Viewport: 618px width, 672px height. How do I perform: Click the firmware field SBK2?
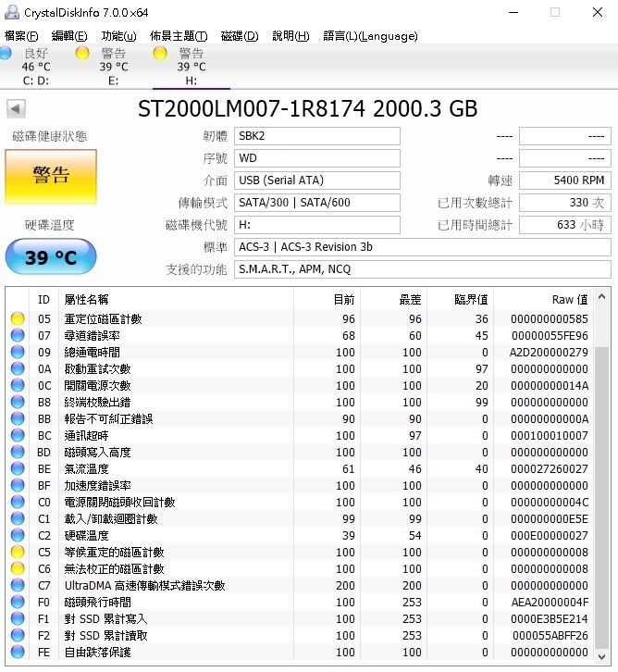pyautogui.click(x=317, y=136)
